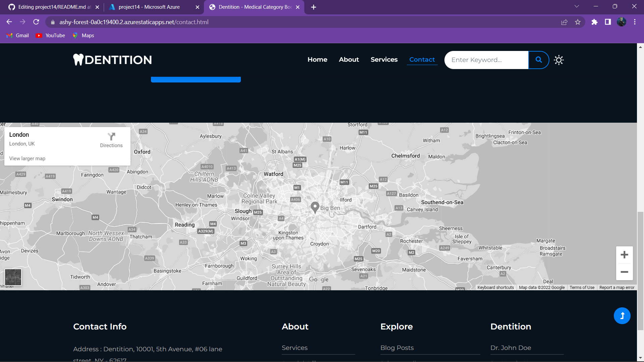644x362 pixels.
Task: Zoom out using the map minus control
Action: [x=624, y=272]
